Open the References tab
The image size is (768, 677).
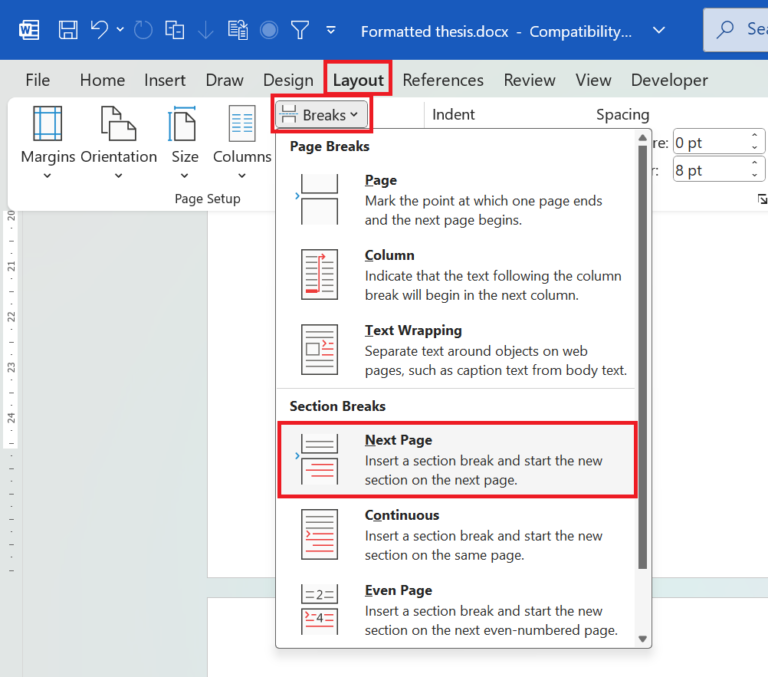(443, 80)
